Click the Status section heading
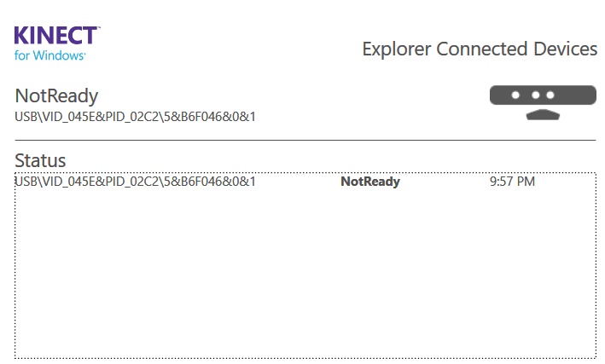The height and width of the screenshot is (364, 605). (40, 160)
